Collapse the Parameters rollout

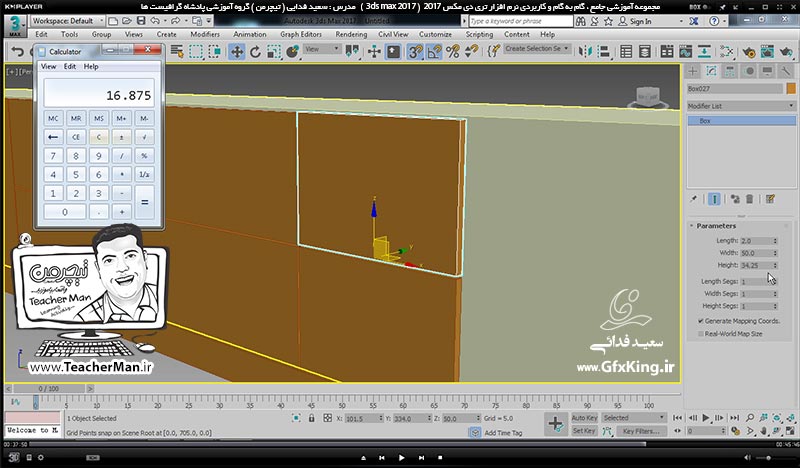tap(716, 226)
